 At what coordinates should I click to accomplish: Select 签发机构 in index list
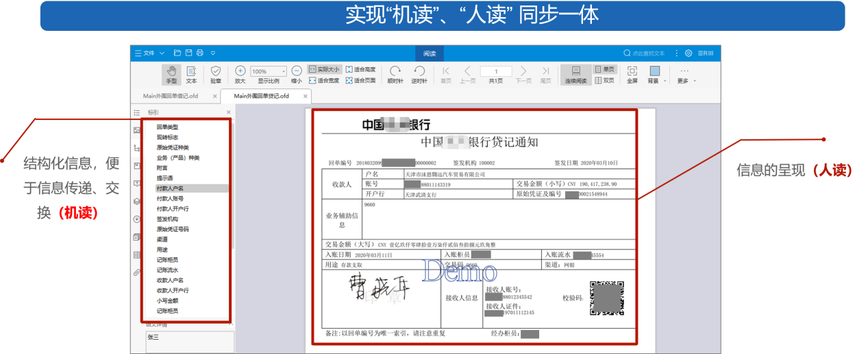[168, 219]
